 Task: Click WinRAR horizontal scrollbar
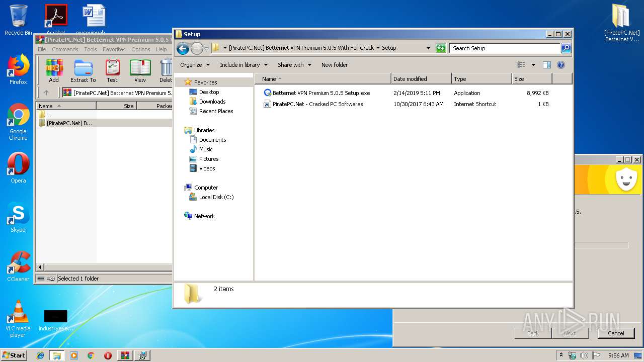[x=105, y=267]
